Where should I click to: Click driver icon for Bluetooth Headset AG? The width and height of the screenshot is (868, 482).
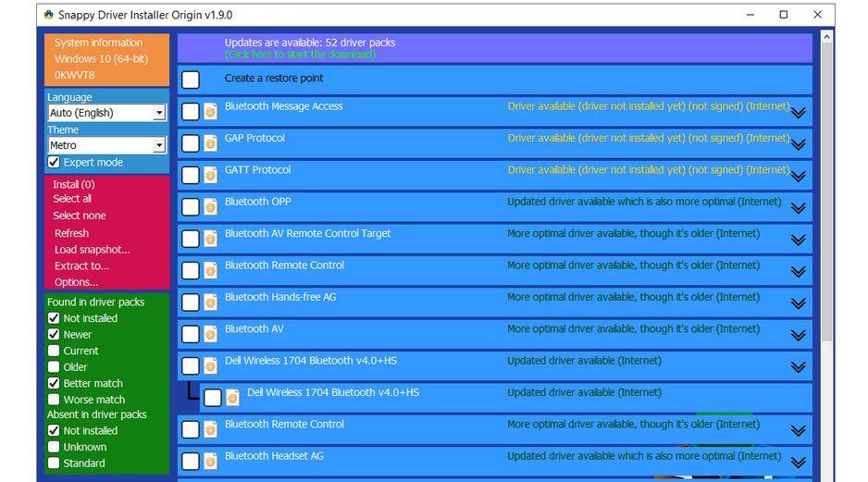(x=210, y=461)
